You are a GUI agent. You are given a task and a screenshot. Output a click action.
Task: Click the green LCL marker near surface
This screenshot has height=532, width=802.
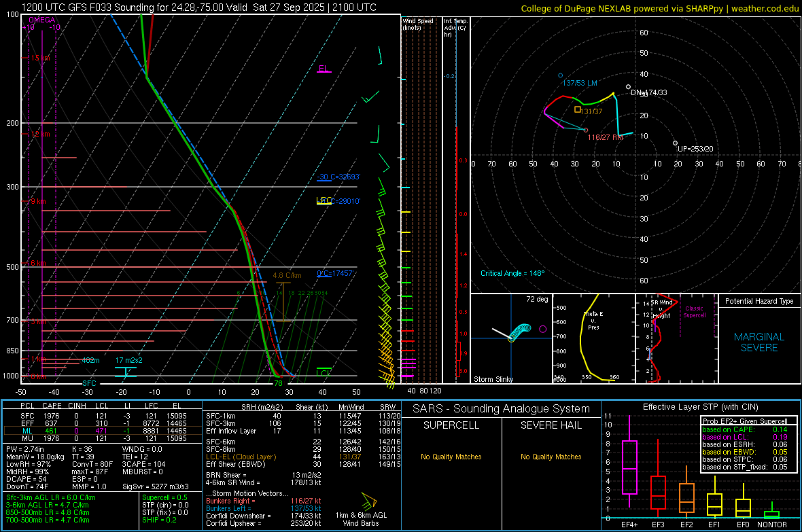pyautogui.click(x=324, y=372)
